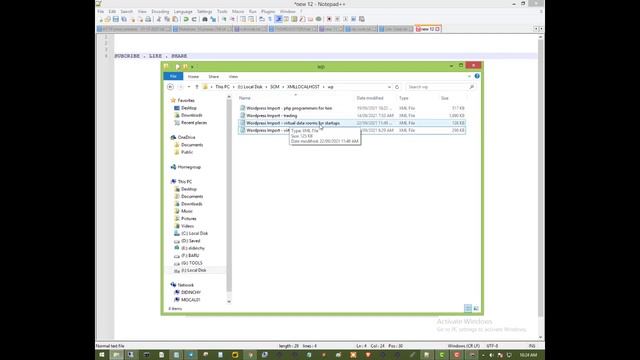640x360 pixels.
Task: Open the Notepad++ Encoding menu
Action: (x=160, y=11)
